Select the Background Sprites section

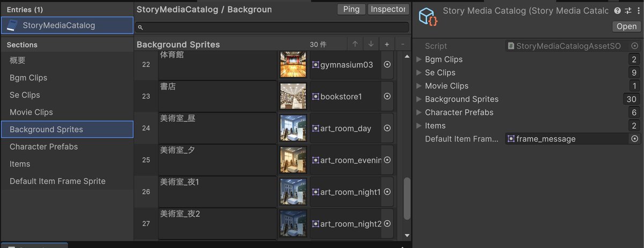[x=67, y=129]
